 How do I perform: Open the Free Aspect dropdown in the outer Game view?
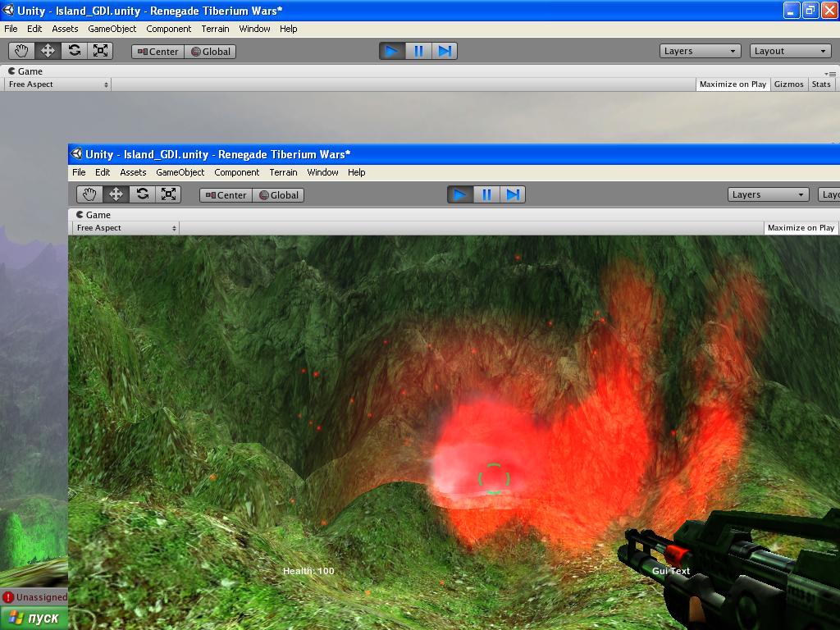(58, 84)
